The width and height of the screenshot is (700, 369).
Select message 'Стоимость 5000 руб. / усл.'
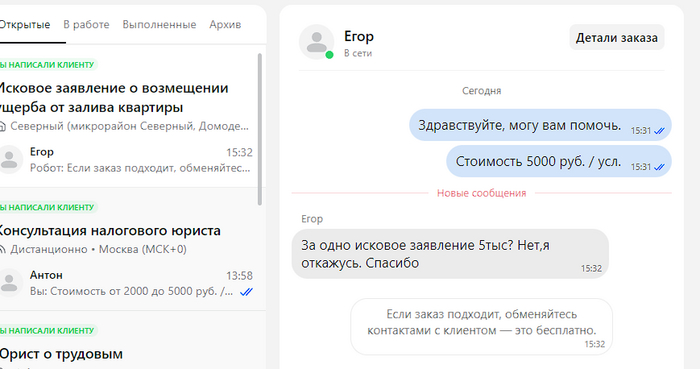(559, 162)
